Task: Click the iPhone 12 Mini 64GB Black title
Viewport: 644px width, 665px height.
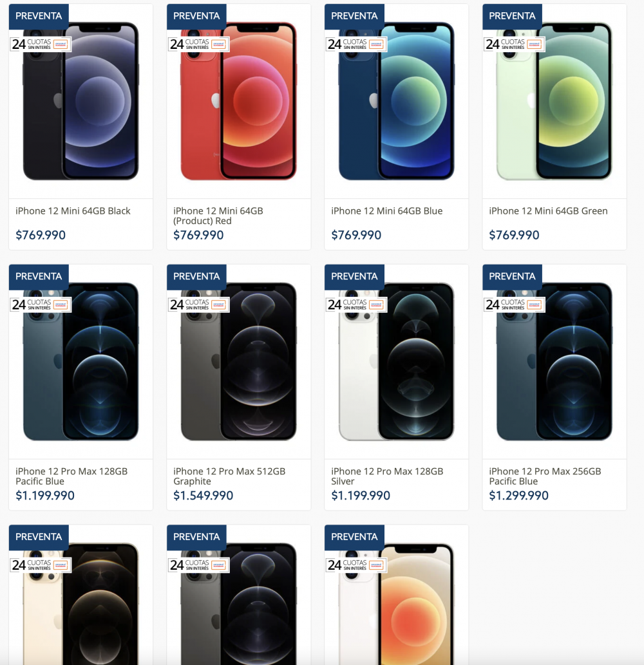Action: point(73,211)
